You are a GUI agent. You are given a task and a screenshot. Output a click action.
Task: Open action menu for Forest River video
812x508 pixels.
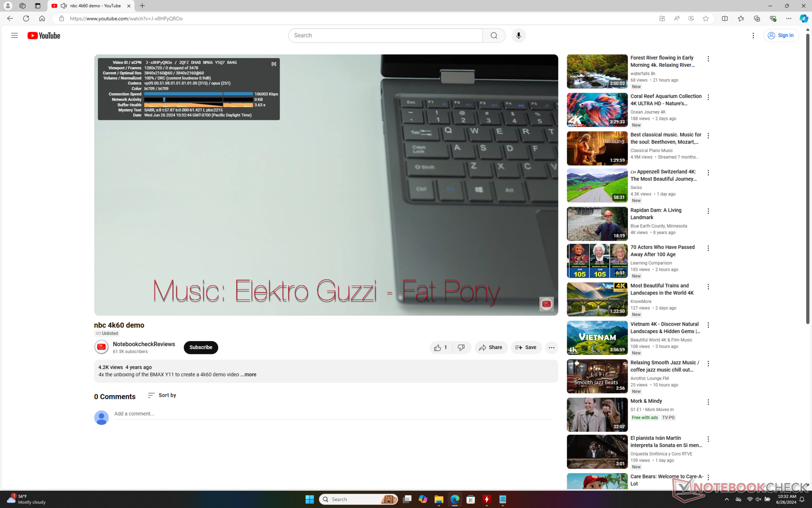708,59
